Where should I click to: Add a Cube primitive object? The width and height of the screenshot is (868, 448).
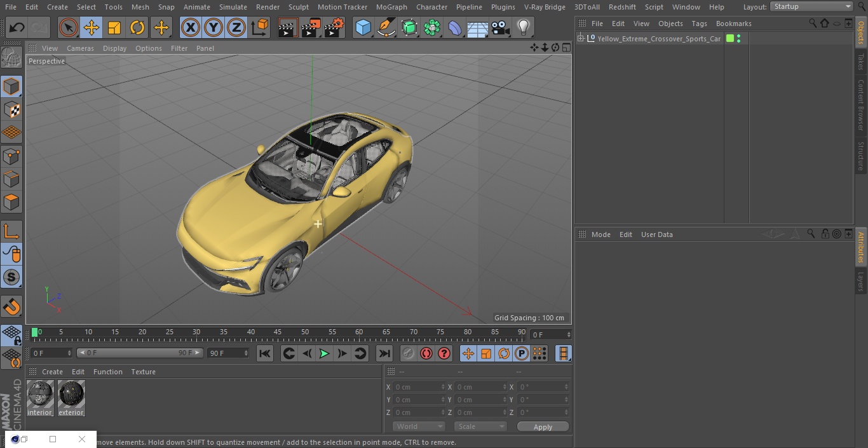[x=363, y=27]
